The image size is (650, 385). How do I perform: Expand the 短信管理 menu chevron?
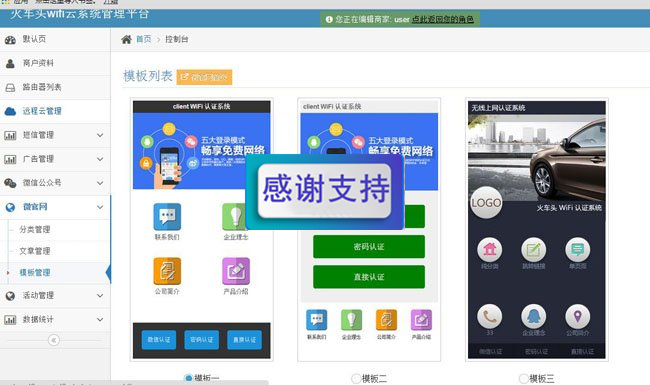pos(100,135)
